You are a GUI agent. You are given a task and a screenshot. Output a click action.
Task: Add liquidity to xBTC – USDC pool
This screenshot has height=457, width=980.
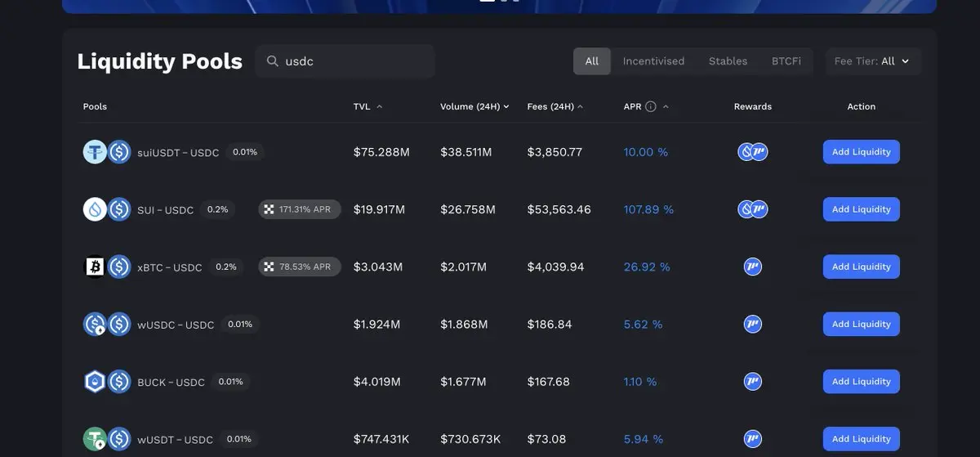click(x=861, y=267)
